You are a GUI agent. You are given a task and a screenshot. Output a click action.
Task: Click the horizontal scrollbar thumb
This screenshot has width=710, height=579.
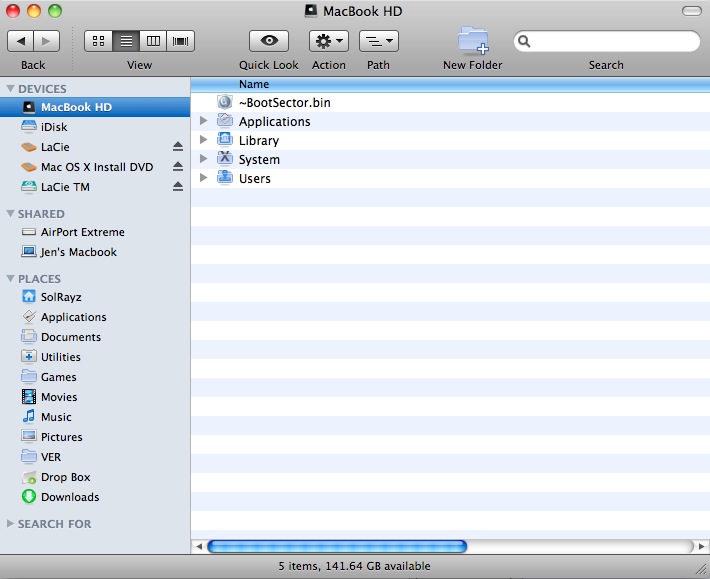coord(337,546)
